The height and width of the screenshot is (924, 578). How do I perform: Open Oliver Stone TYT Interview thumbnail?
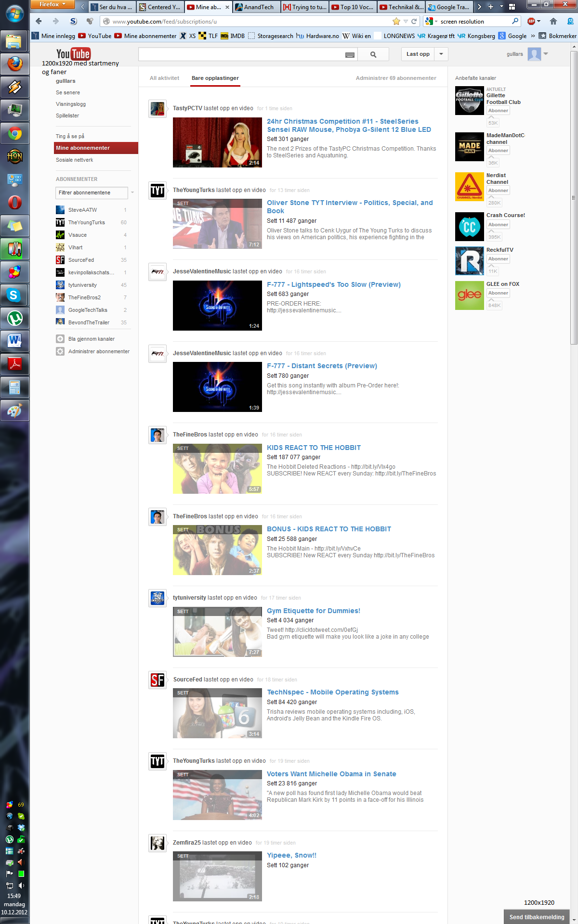[217, 224]
